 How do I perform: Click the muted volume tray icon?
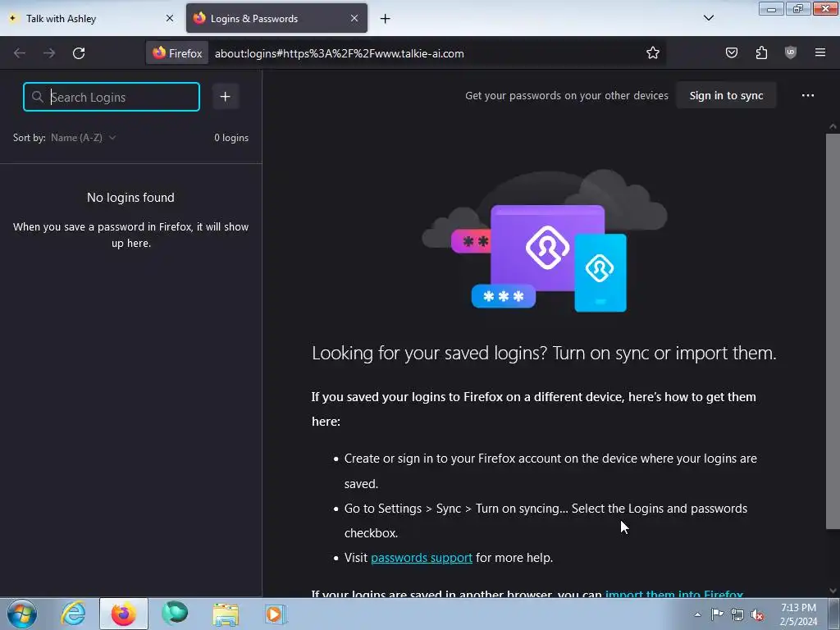[x=757, y=614]
